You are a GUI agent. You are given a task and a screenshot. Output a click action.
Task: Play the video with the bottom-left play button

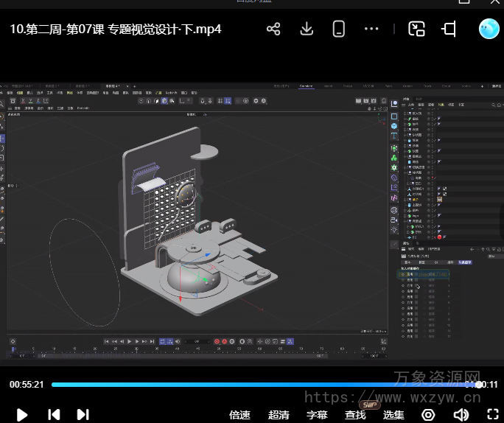point(22,414)
